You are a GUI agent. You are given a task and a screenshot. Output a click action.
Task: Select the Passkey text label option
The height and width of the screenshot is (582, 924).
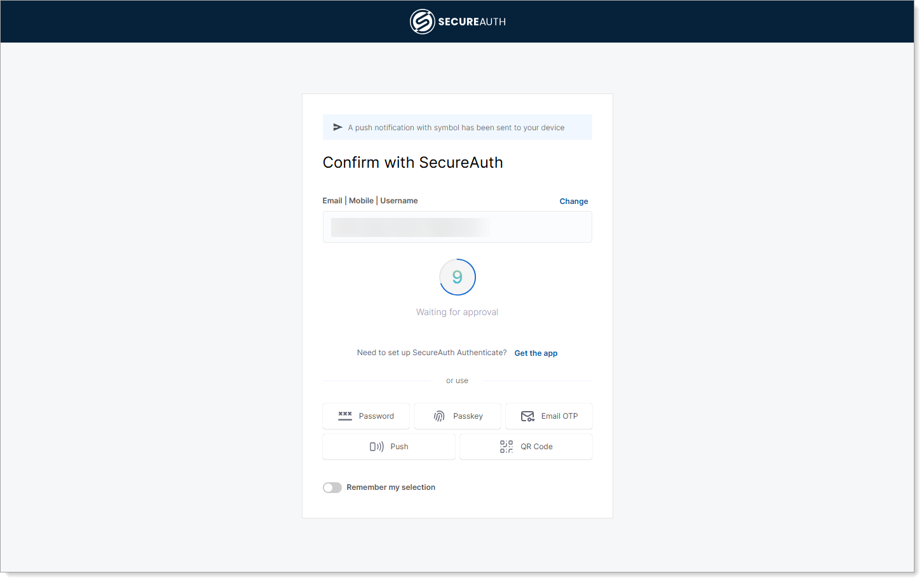coord(468,416)
